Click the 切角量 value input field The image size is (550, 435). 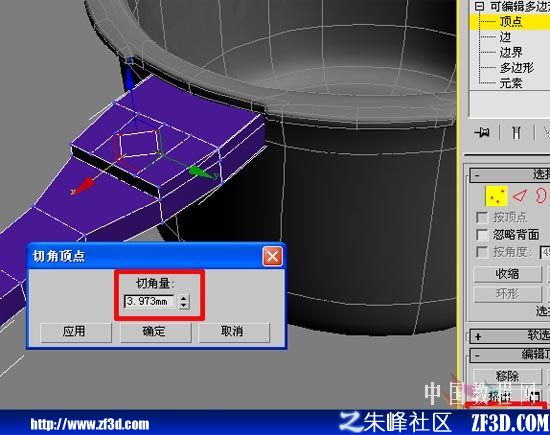pos(149,301)
